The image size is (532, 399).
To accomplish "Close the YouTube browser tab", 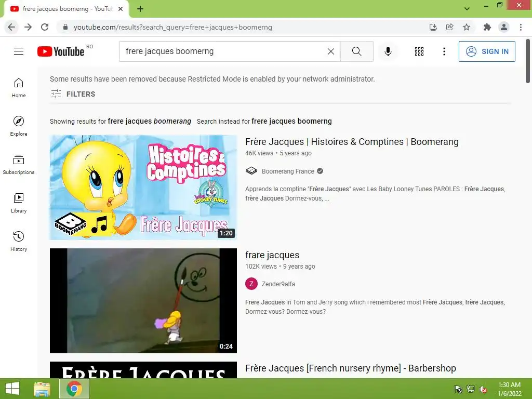I will coord(121,9).
